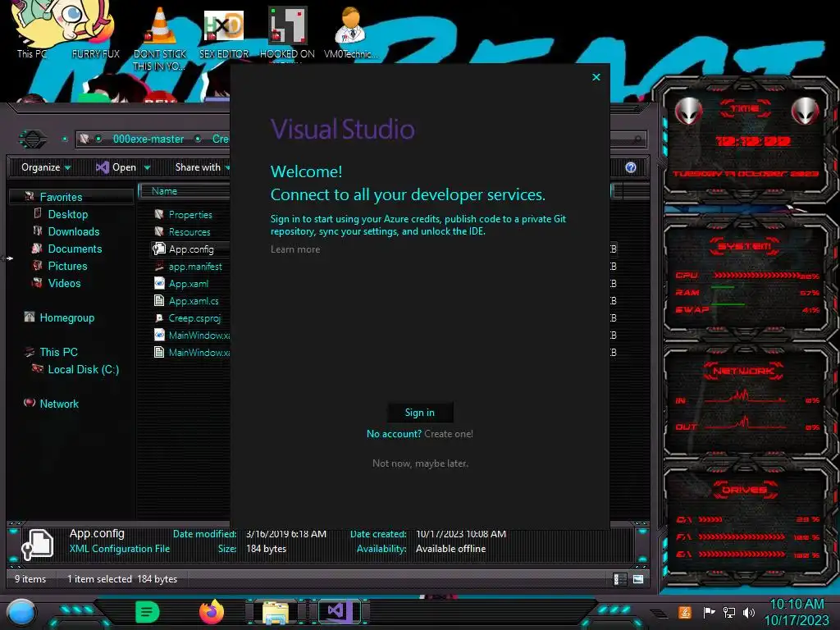Click the App.xaml.cs file icon

tap(159, 300)
